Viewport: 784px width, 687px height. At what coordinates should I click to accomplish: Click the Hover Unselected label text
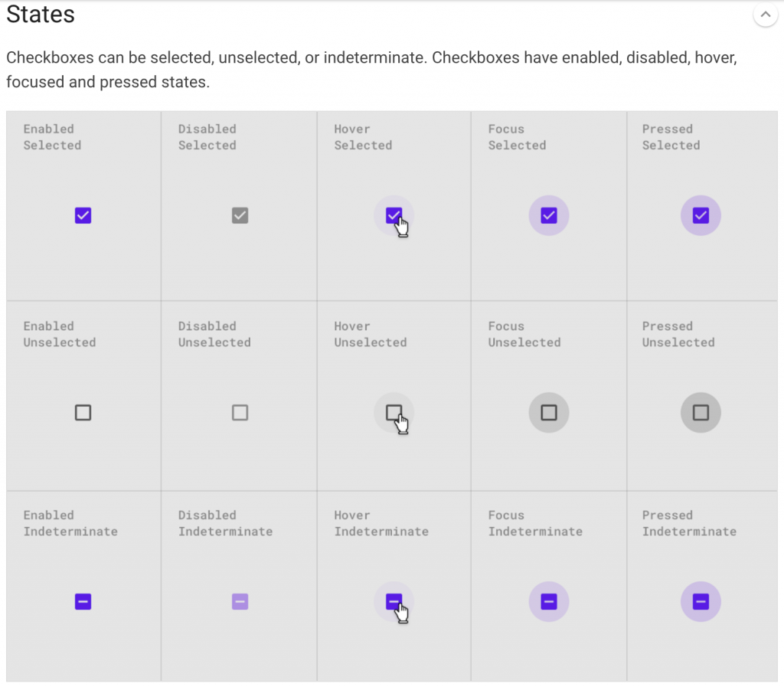370,334
